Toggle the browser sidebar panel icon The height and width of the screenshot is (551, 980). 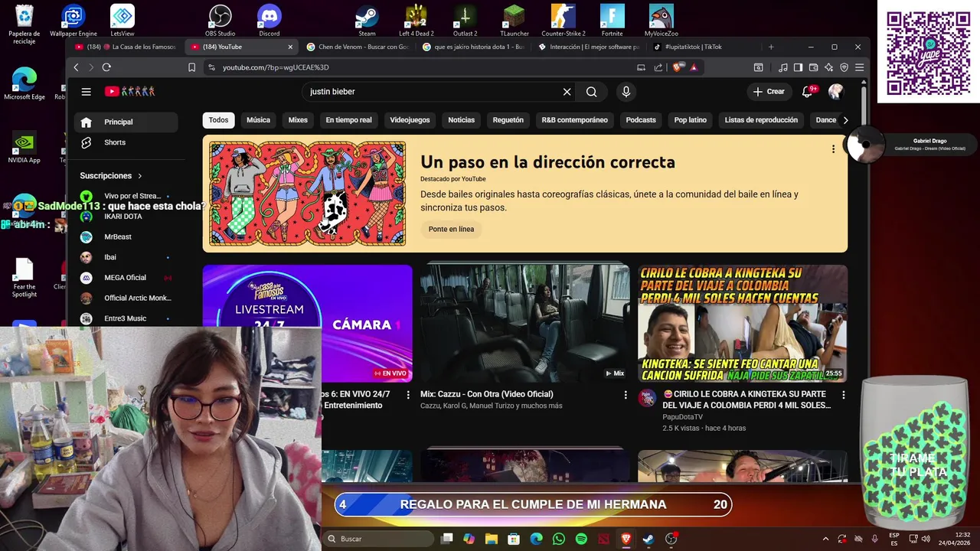tap(798, 67)
